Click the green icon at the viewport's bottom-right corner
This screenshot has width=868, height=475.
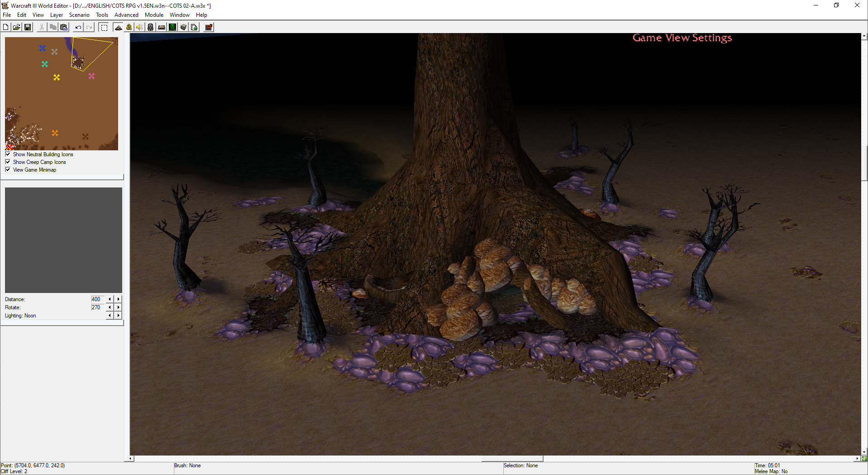[864, 459]
